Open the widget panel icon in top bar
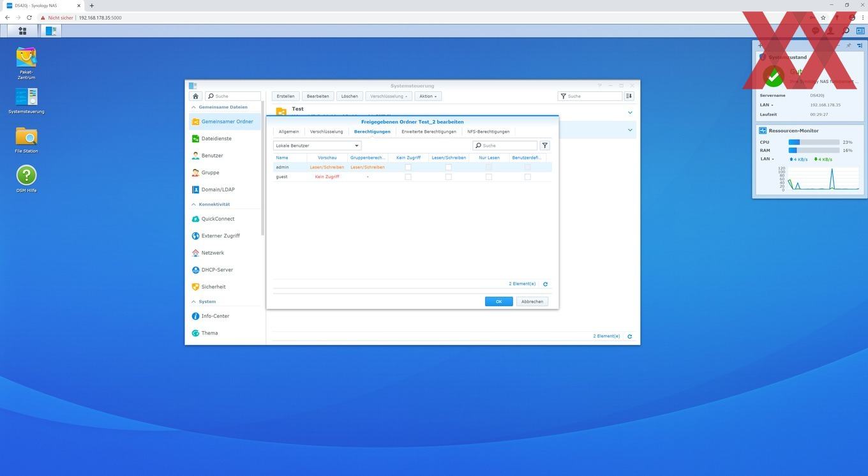Viewport: 868px width, 476px height. click(861, 31)
